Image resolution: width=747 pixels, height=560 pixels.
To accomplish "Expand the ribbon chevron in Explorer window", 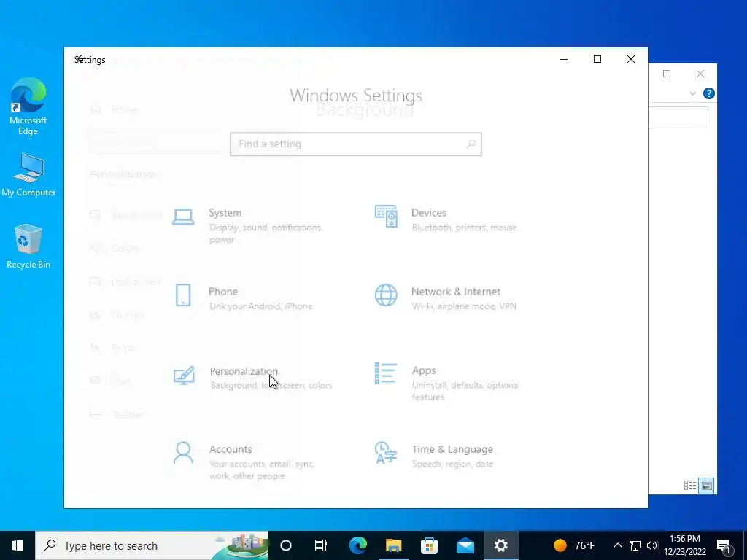I will [x=693, y=93].
